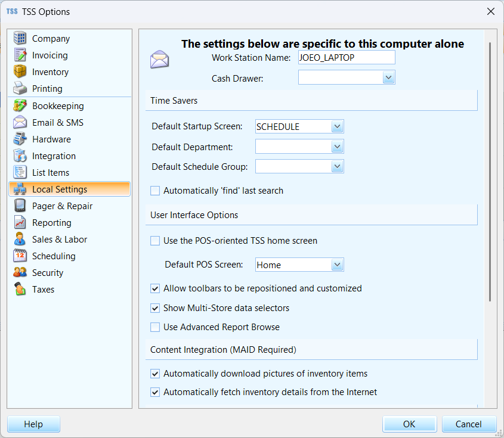Expand the Default POS Screen dropdown

337,265
